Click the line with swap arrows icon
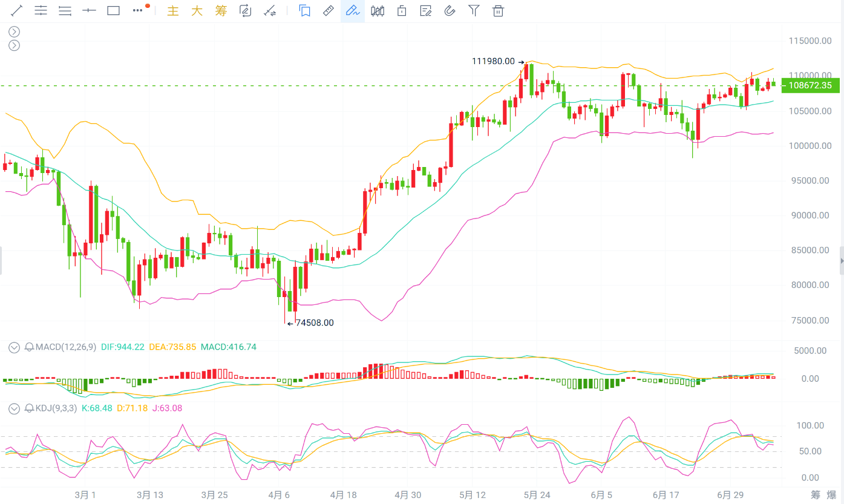Image resolution: width=844 pixels, height=504 pixels. pos(270,10)
